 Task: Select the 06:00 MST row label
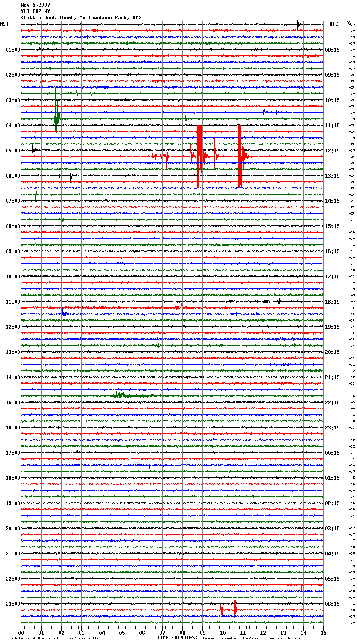[13, 176]
